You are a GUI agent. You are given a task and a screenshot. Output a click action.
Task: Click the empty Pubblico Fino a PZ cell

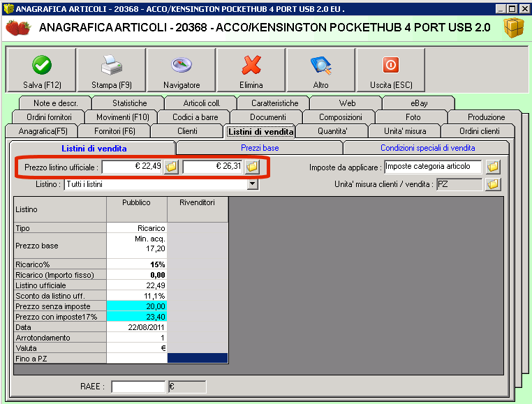pos(137,358)
